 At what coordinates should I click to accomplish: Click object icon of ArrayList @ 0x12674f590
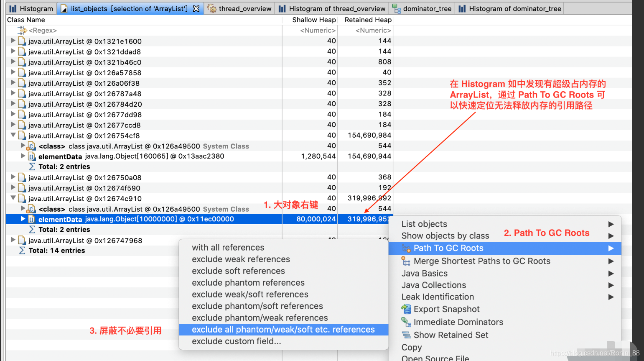[22, 188]
